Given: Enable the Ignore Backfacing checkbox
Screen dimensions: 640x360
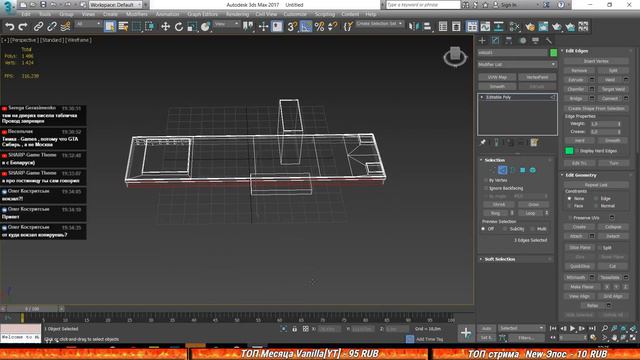Looking at the screenshot, I should (486, 188).
